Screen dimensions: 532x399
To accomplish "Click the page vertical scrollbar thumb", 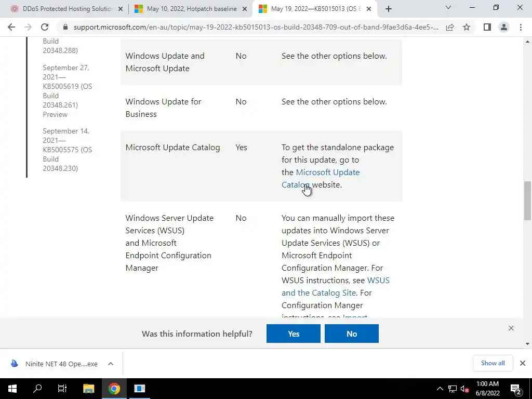I will [x=527, y=201].
